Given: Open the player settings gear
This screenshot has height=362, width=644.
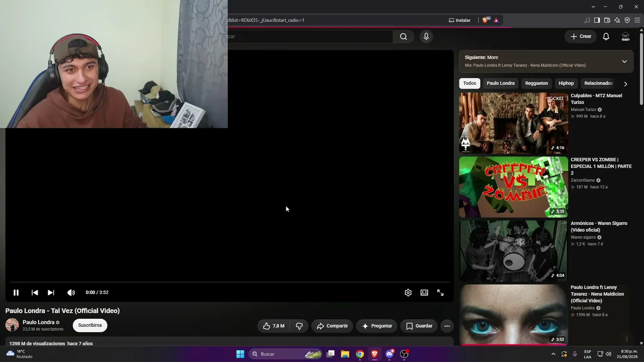Looking at the screenshot, I should point(408,293).
